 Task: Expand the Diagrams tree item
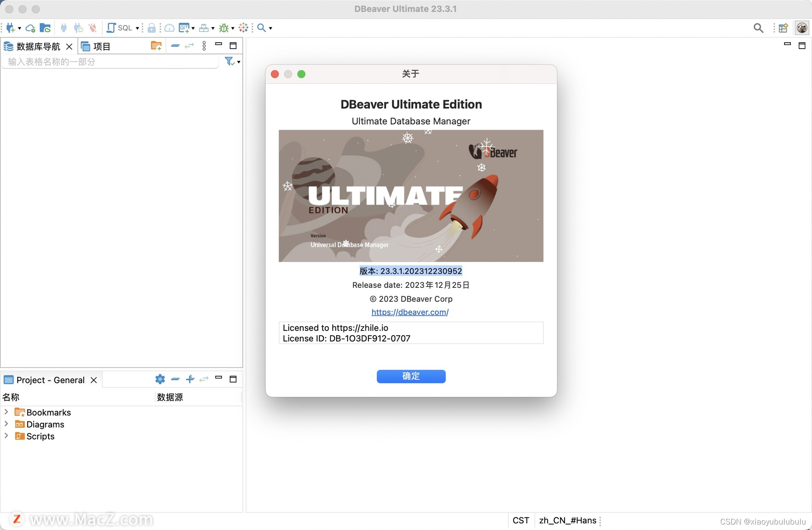click(6, 424)
